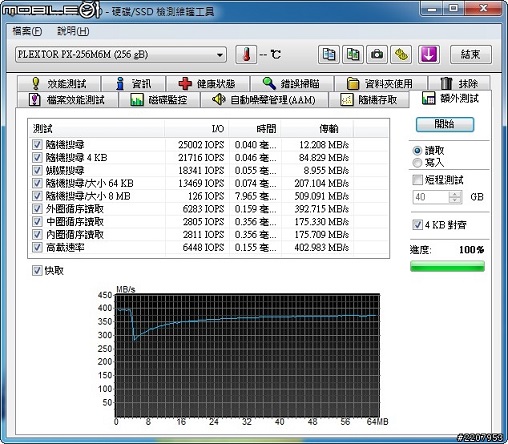
Task: Uncheck the 4 KB 對齊 checkbox
Action: (x=417, y=225)
